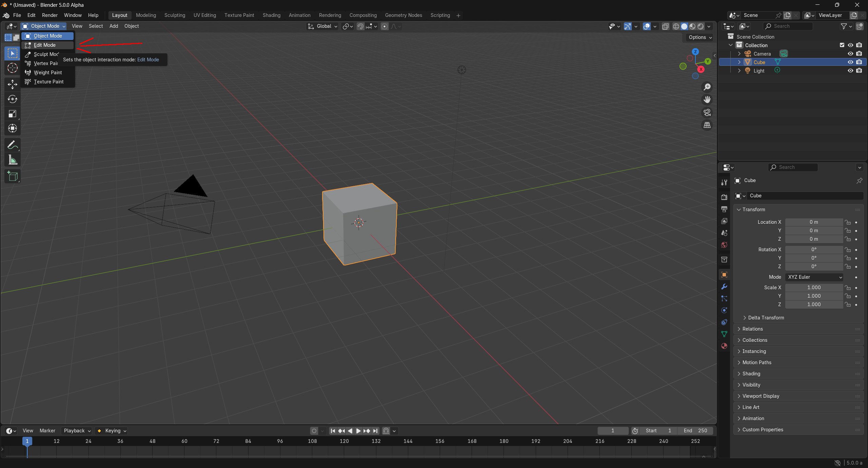Screen dimensions: 868x468
Task: Open the Material properties tab icon
Action: (x=724, y=346)
